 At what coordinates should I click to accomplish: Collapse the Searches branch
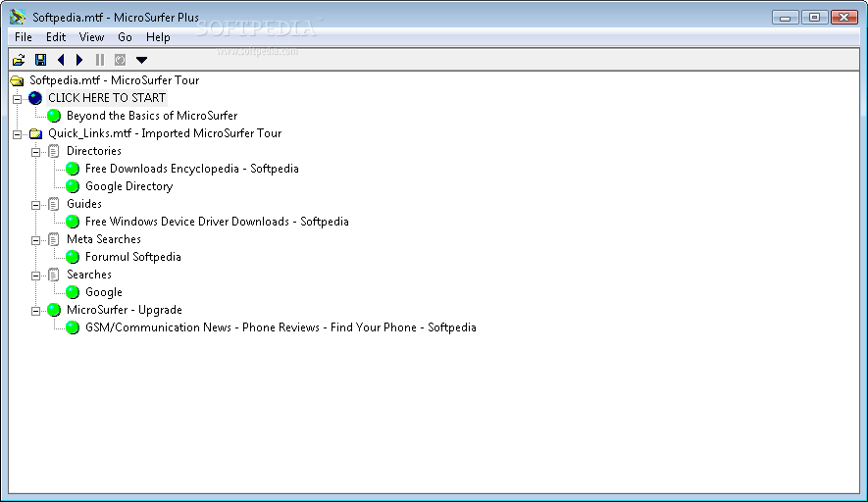35,276
